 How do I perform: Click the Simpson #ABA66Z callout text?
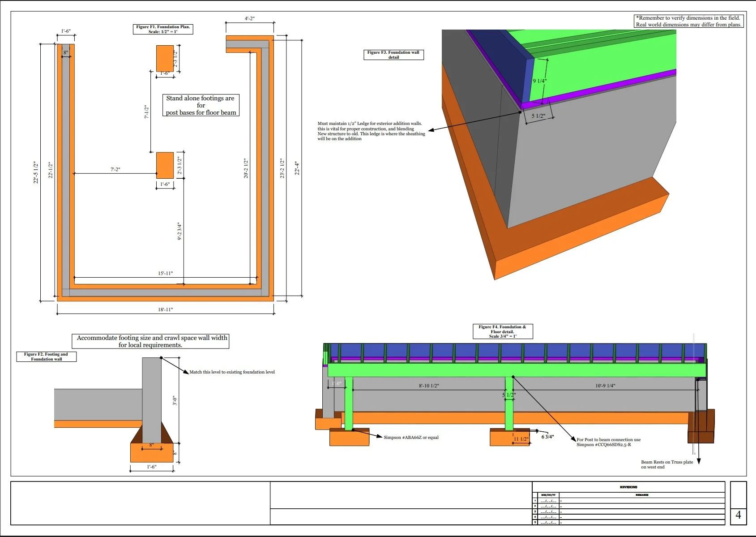click(x=411, y=437)
